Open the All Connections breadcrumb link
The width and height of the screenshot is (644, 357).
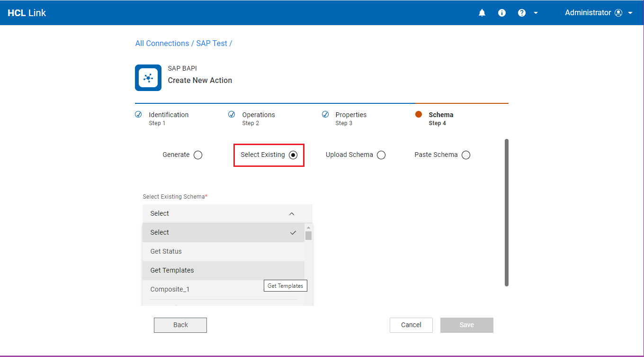pyautogui.click(x=162, y=43)
